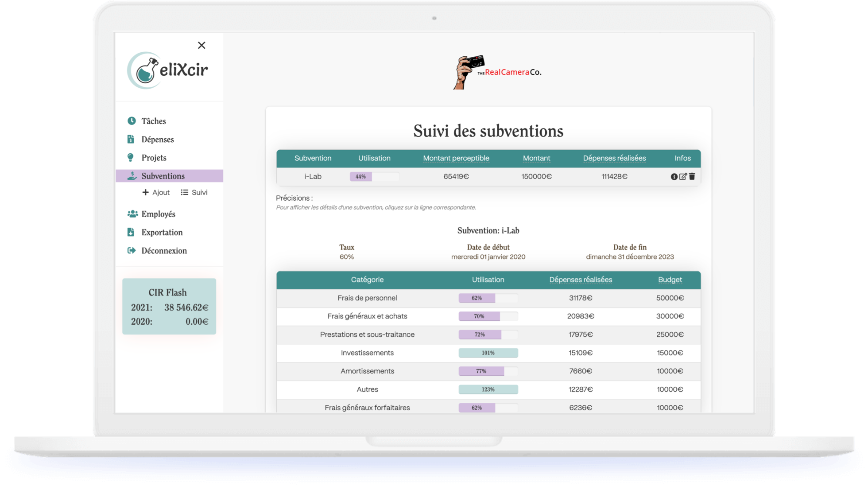
Task: Open the Ajout submenu link
Action: [x=156, y=192]
